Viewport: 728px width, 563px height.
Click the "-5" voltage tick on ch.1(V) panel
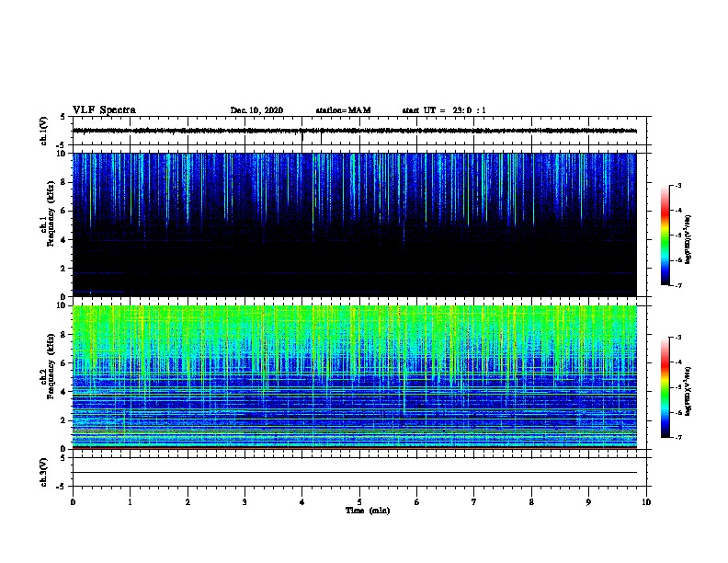[62, 145]
